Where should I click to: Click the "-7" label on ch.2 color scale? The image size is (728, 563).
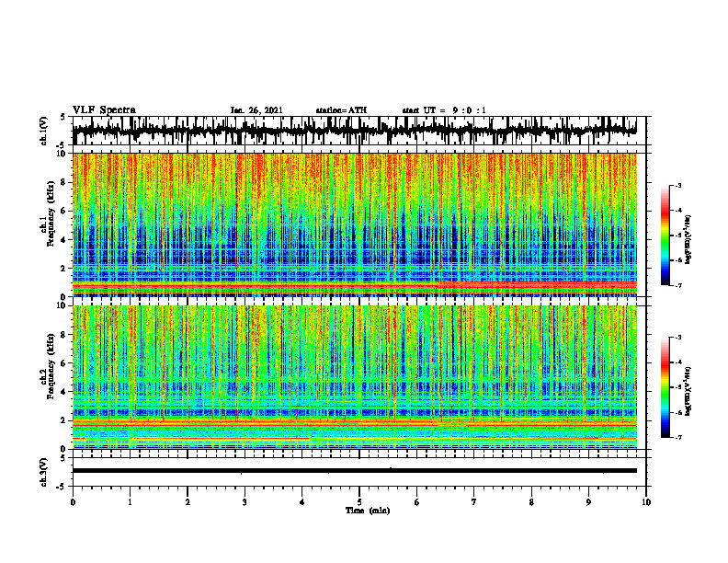point(677,438)
